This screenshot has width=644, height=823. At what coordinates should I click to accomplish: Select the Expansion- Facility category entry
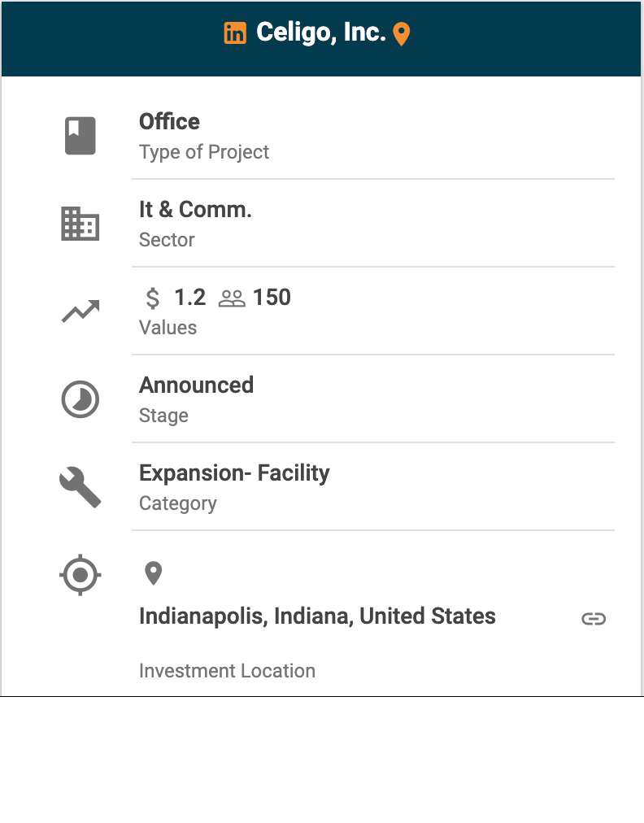234,473
